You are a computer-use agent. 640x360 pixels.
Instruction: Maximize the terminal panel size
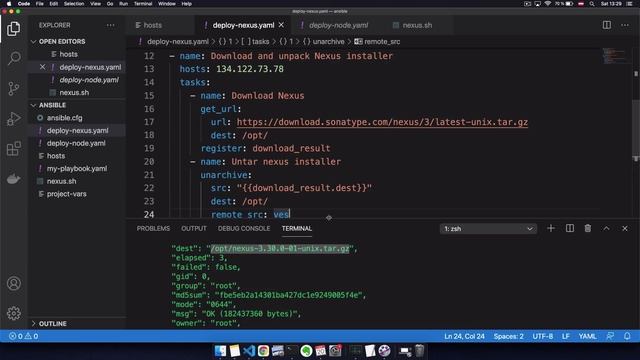(x=607, y=228)
